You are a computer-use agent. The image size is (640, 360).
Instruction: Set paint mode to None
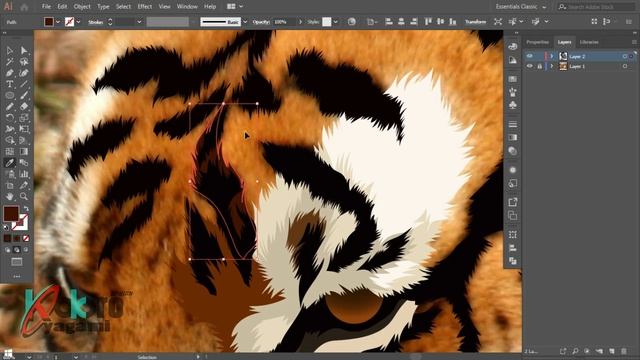(x=26, y=238)
